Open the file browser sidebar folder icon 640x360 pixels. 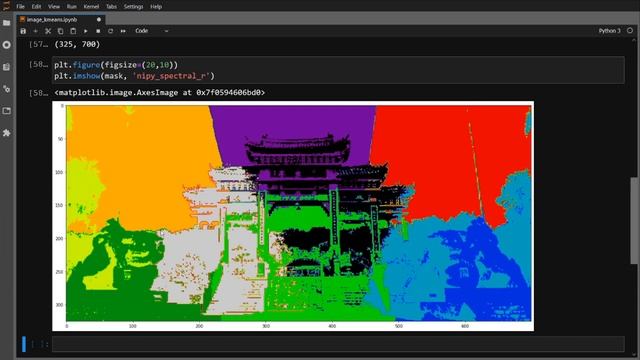point(7,23)
